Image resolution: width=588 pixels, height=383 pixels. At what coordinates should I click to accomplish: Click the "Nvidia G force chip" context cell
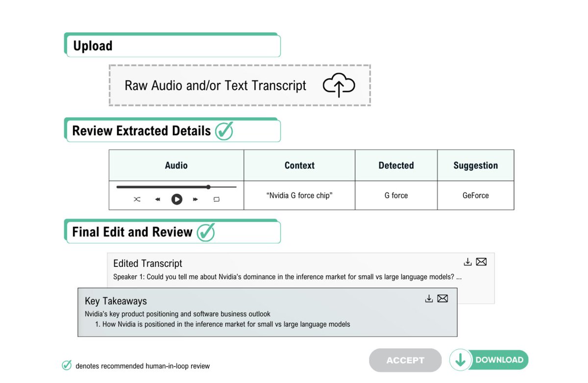(299, 195)
